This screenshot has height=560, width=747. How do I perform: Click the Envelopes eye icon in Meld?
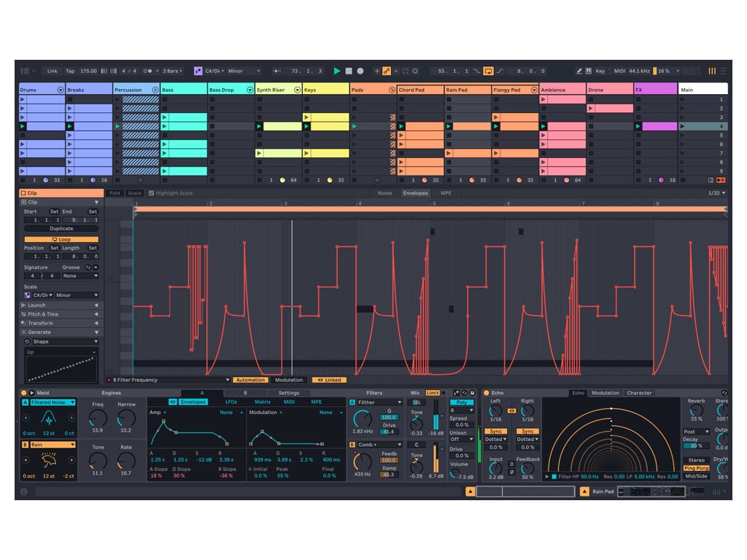[173, 402]
